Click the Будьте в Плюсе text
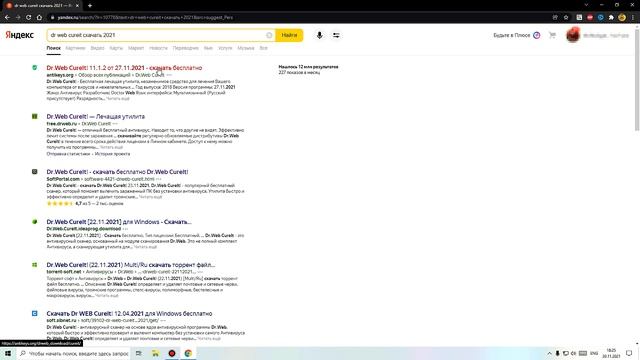Screen dimensions: 640x360 [511, 36]
